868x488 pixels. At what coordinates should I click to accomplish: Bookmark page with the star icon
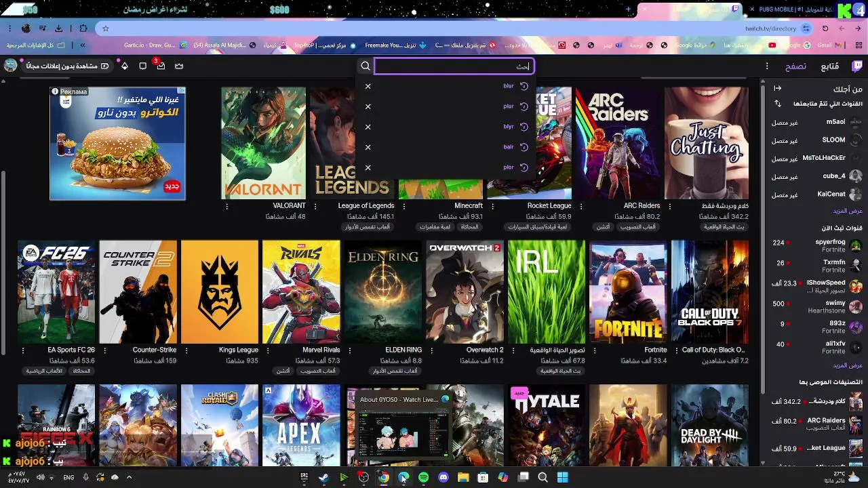[106, 28]
